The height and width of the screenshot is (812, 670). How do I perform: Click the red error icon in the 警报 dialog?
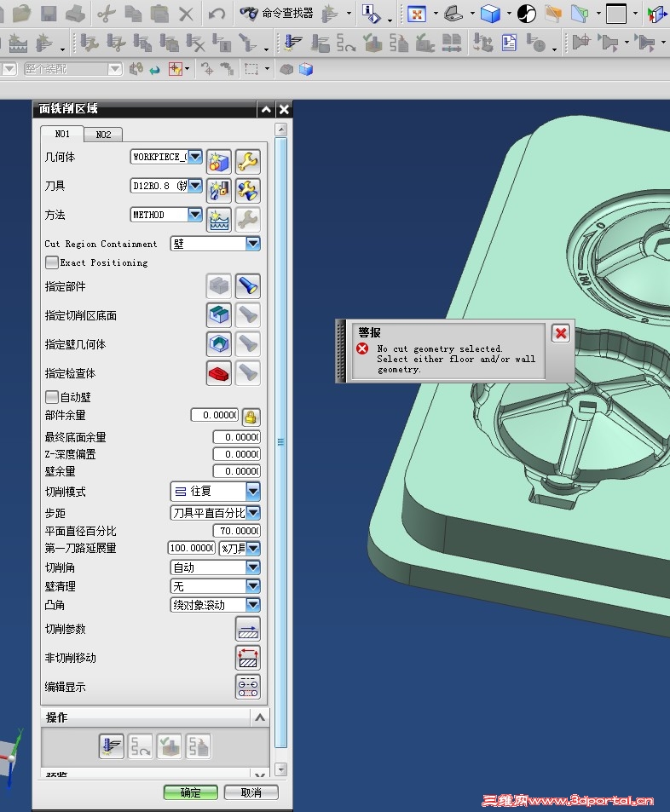[x=363, y=348]
